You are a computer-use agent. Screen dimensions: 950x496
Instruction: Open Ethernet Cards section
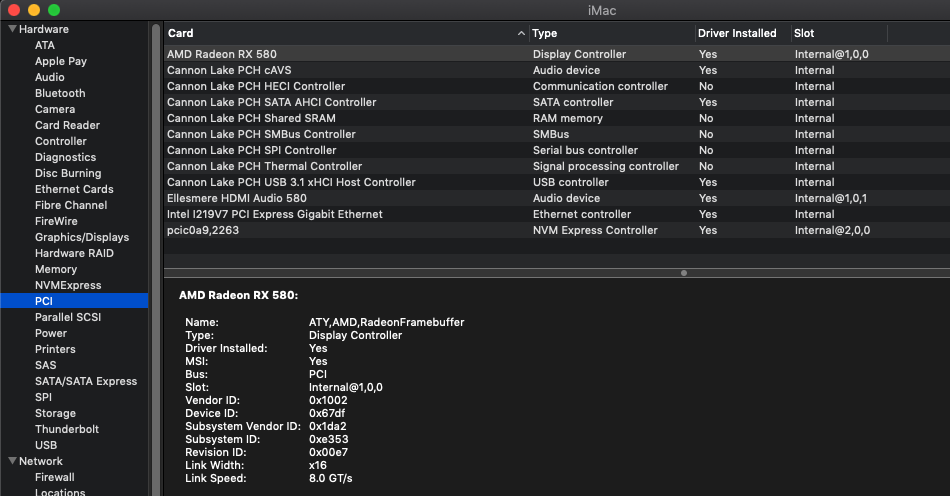[74, 189]
